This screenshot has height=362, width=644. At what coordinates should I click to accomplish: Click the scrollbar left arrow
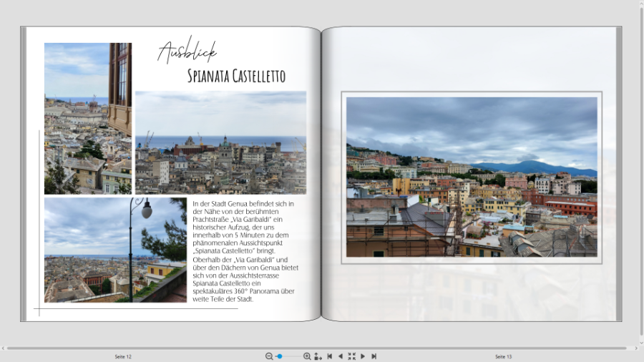tap(4, 348)
